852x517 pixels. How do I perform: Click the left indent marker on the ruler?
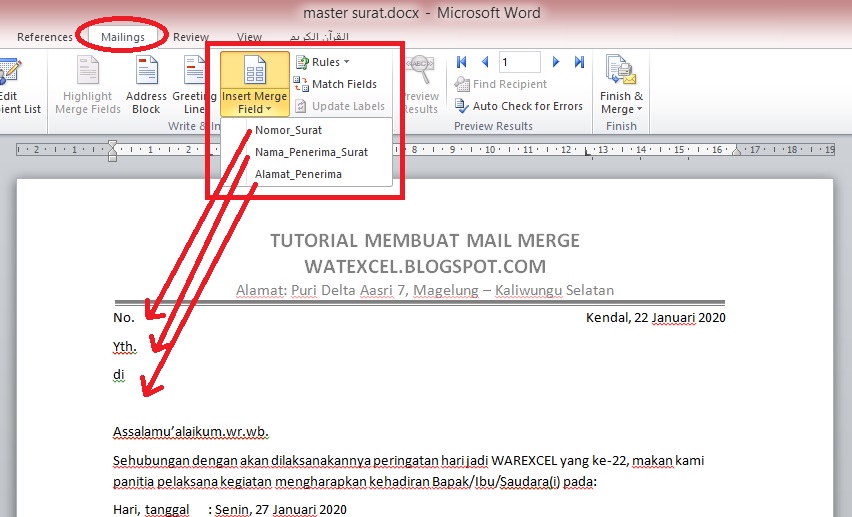click(x=112, y=150)
